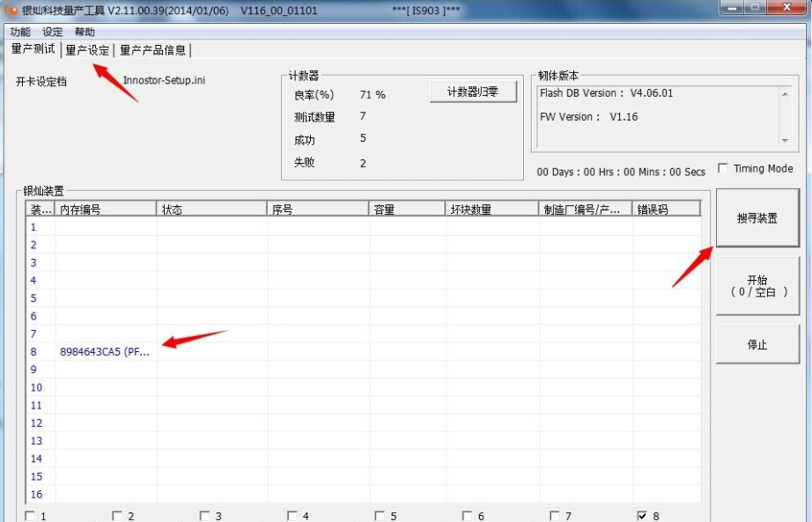
Task: Check the port 1 checkbox
Action: tap(31, 516)
